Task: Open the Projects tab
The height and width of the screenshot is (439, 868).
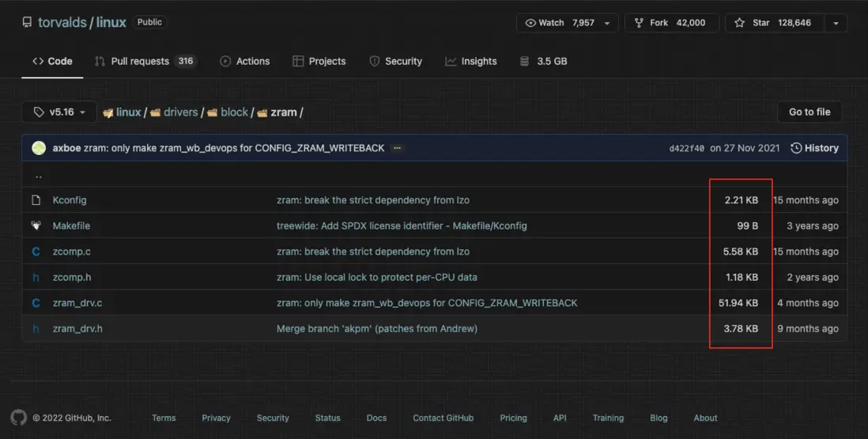Action: (x=319, y=62)
